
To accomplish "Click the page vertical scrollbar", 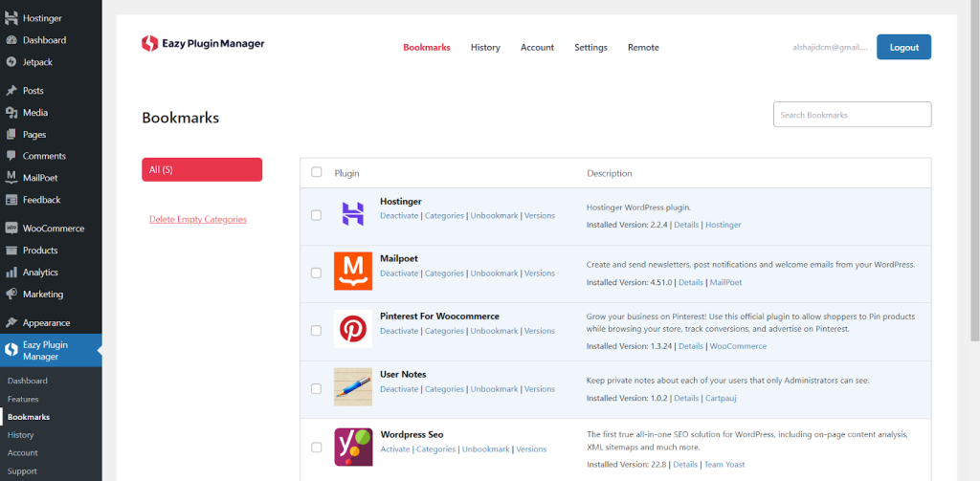I will click(x=974, y=172).
